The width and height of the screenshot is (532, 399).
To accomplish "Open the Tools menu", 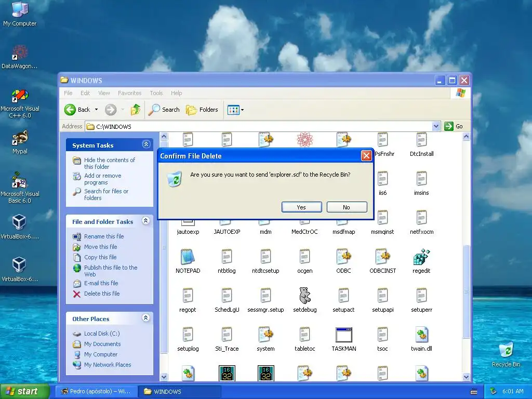I will click(156, 93).
